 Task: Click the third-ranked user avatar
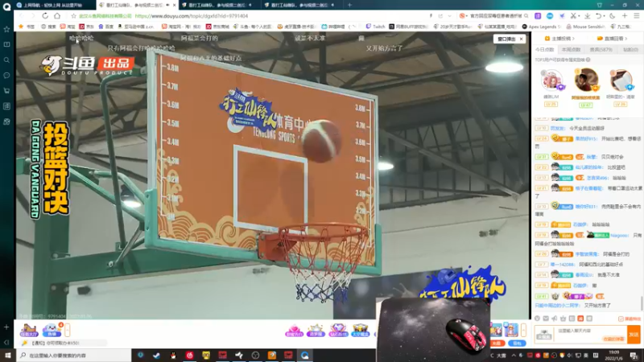(621, 80)
